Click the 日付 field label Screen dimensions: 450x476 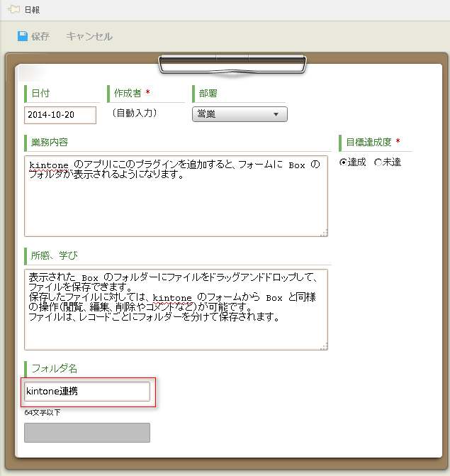pyautogui.click(x=40, y=93)
